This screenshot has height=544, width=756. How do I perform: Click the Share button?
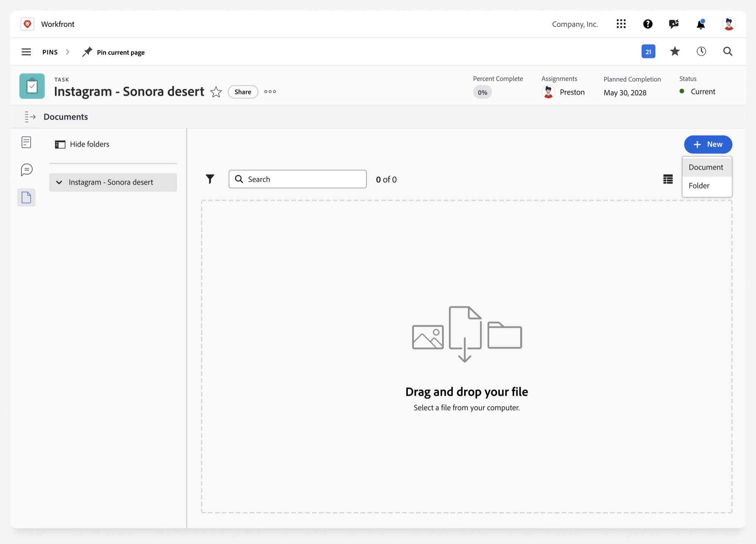[243, 92]
